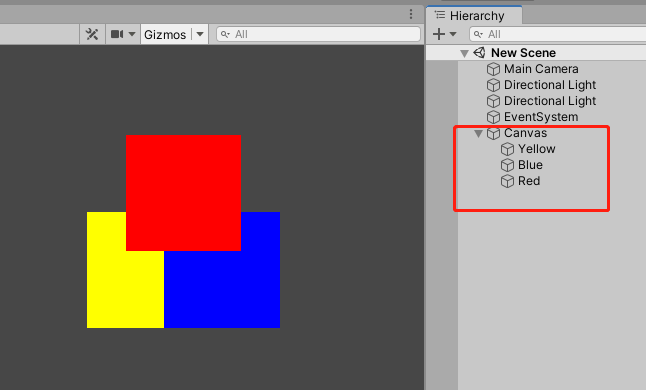Click the Hierarchy plus create button
The height and width of the screenshot is (390, 646).
coord(439,34)
